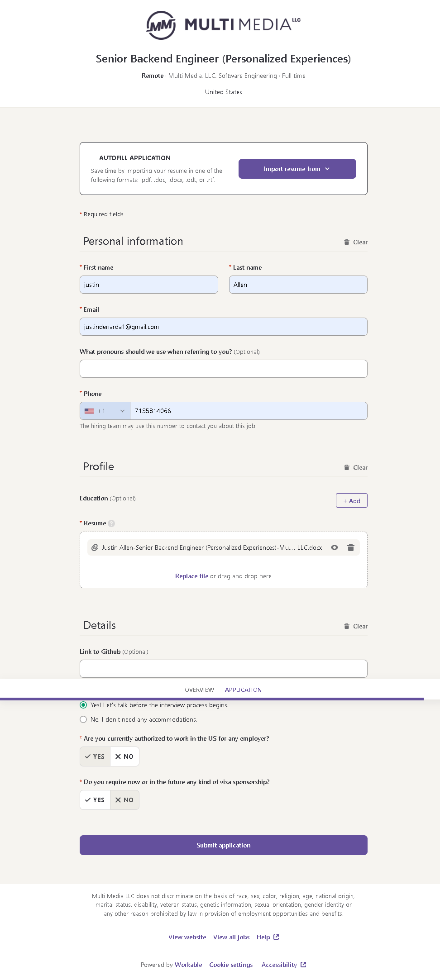440x980 pixels.
Task: Click the Multi Media LLC logo
Action: [223, 25]
